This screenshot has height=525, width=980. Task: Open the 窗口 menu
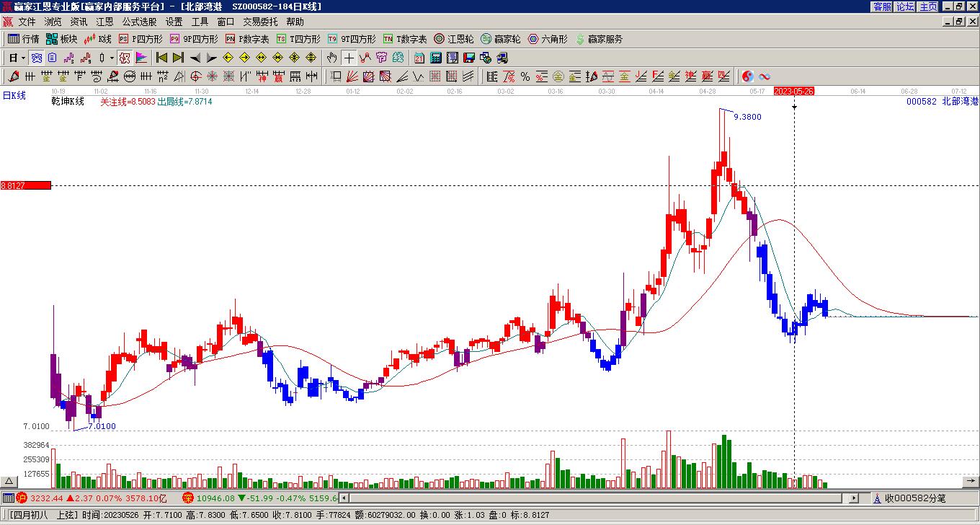pos(226,22)
